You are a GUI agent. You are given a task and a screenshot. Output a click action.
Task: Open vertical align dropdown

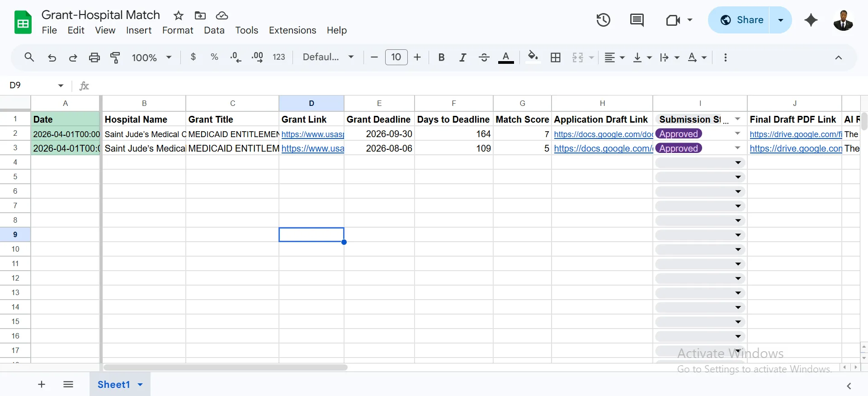(x=642, y=57)
